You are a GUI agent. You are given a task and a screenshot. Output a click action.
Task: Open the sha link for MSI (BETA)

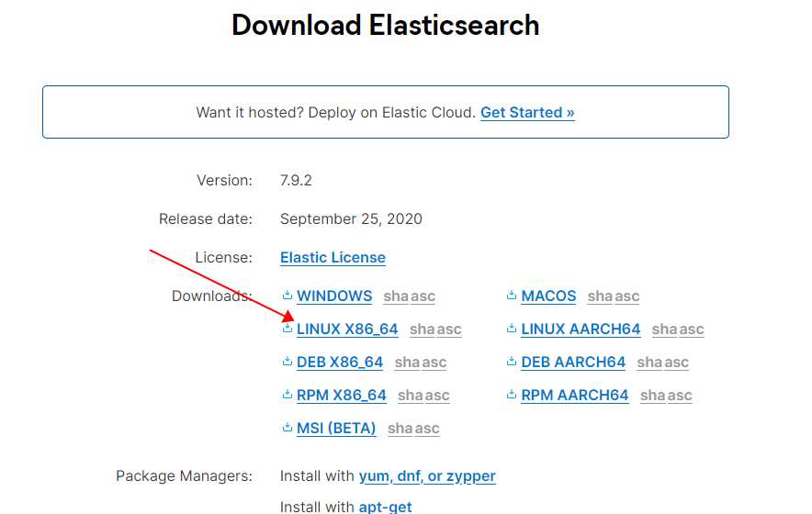pyautogui.click(x=400, y=430)
